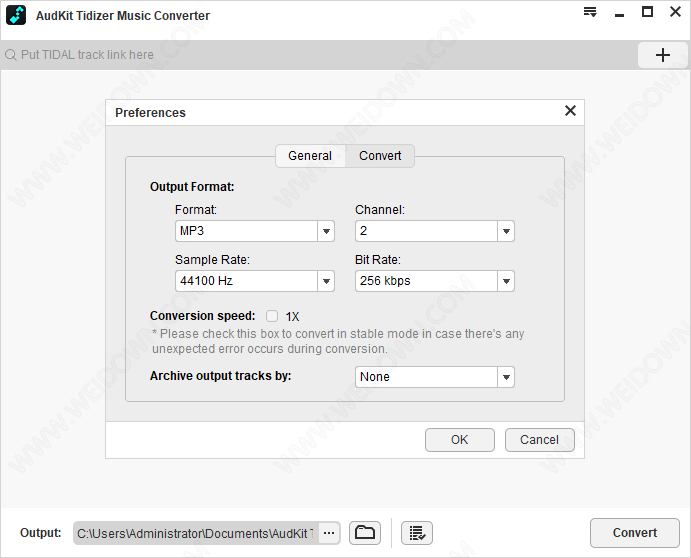Viewport: 691px width, 558px height.
Task: Open the Bit Rate dropdown 256 kbps
Action: tap(435, 281)
